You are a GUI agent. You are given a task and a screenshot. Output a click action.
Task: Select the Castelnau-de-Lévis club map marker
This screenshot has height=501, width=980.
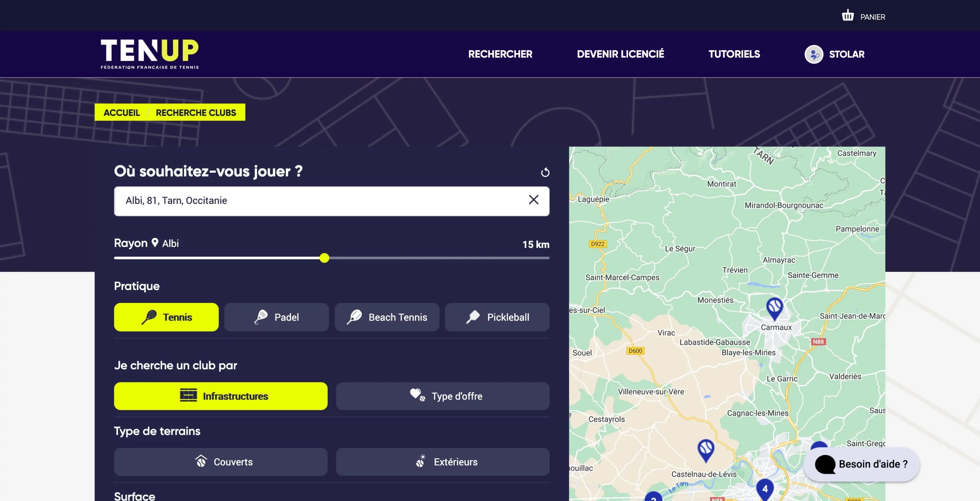706,450
